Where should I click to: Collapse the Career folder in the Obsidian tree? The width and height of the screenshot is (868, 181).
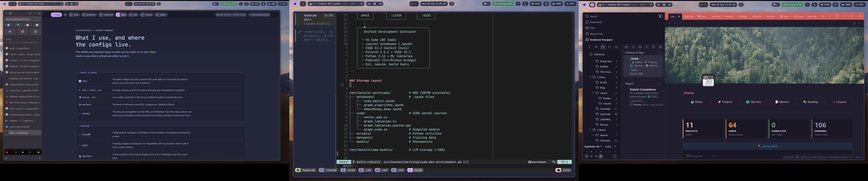click(x=593, y=93)
